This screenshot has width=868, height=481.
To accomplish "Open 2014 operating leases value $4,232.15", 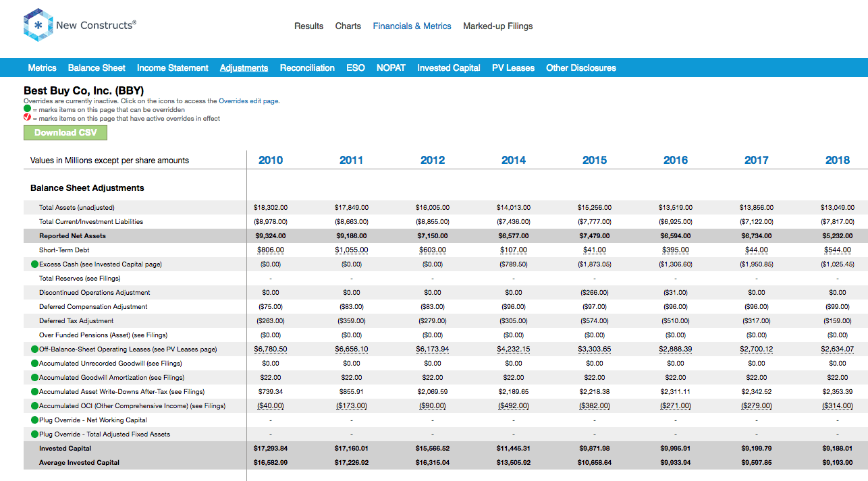I will pos(514,349).
